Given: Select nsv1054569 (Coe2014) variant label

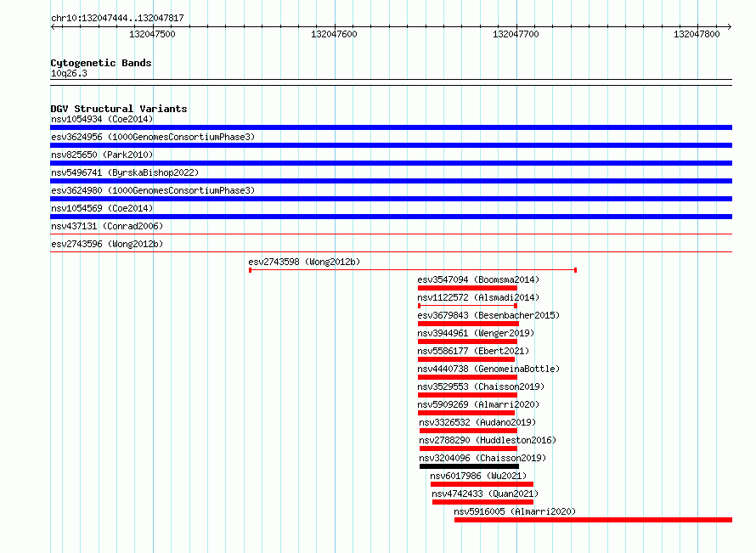Looking at the screenshot, I should coord(102,208).
